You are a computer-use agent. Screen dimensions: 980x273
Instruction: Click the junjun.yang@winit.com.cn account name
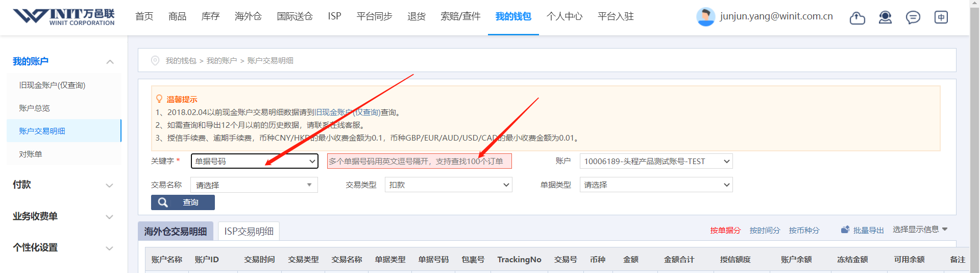(776, 16)
